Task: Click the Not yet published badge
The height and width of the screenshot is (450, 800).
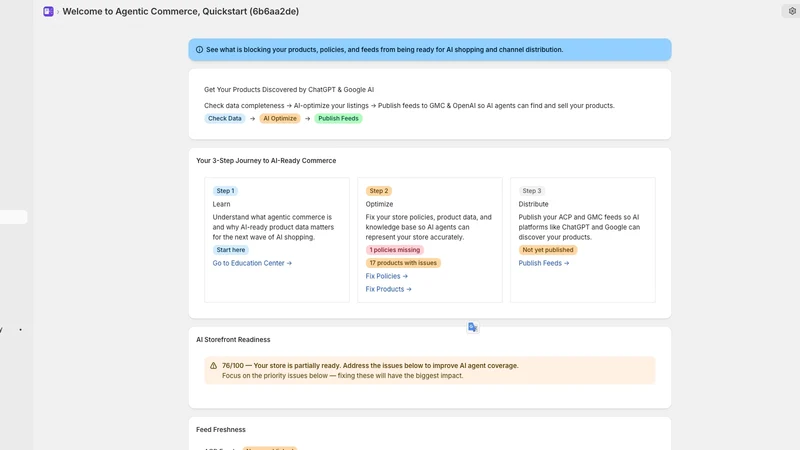Action: click(547, 250)
